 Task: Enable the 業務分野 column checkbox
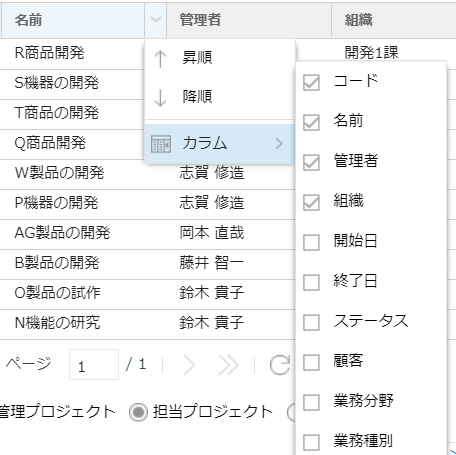coord(311,402)
